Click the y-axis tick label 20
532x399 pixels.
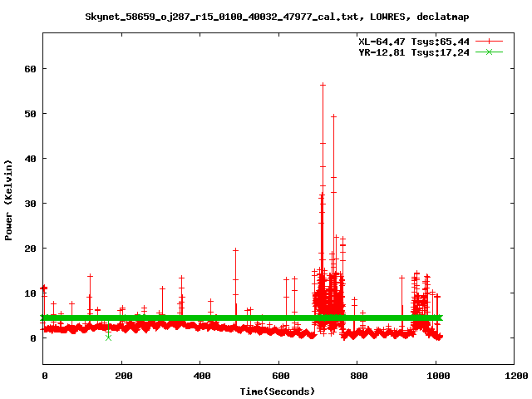30,249
